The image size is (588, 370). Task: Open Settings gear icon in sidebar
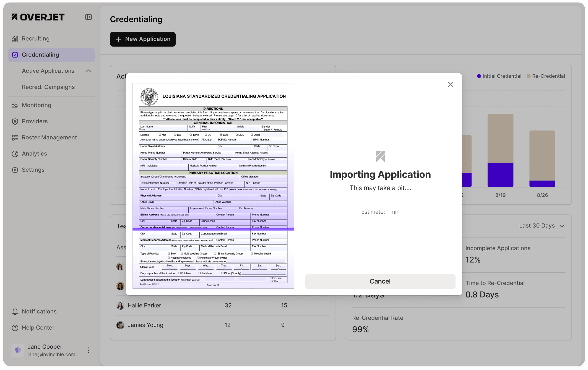click(x=15, y=170)
